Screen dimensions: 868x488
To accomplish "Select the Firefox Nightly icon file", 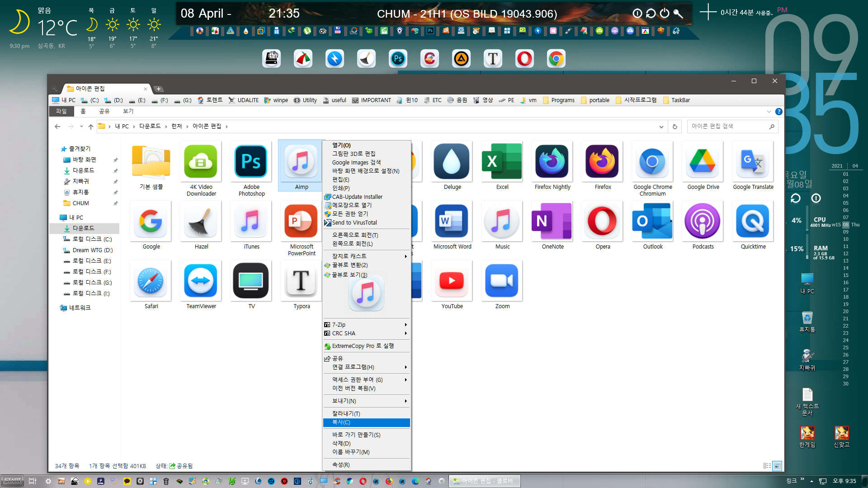I will tap(552, 165).
